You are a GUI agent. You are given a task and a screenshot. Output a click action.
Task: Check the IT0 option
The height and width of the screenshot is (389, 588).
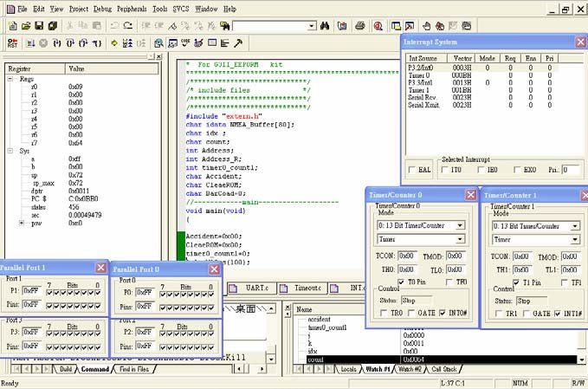pos(444,170)
